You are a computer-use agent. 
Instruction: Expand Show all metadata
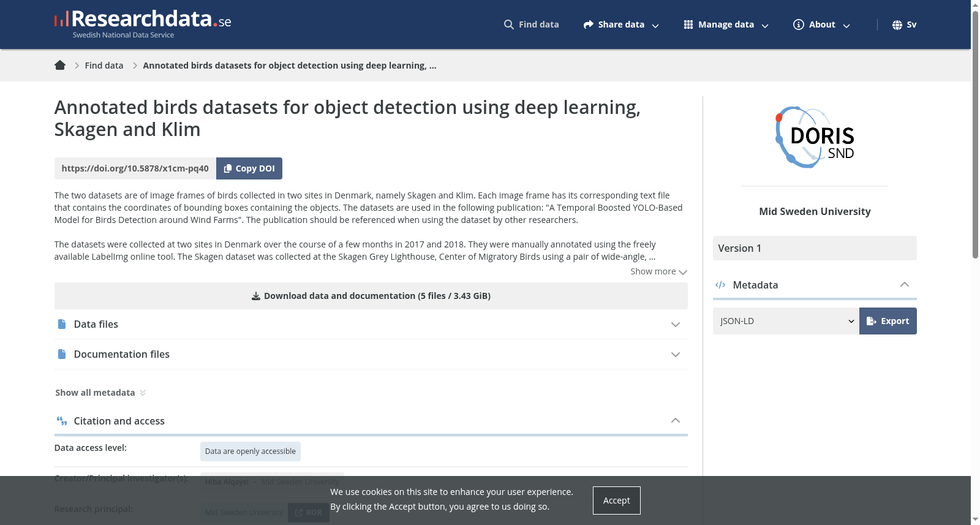(x=100, y=393)
